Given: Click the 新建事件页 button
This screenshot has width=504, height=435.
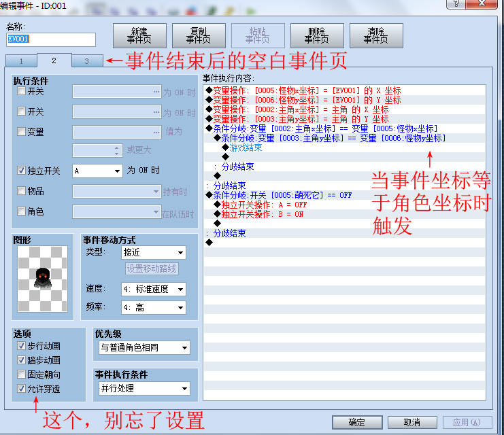Looking at the screenshot, I should coord(139,35).
